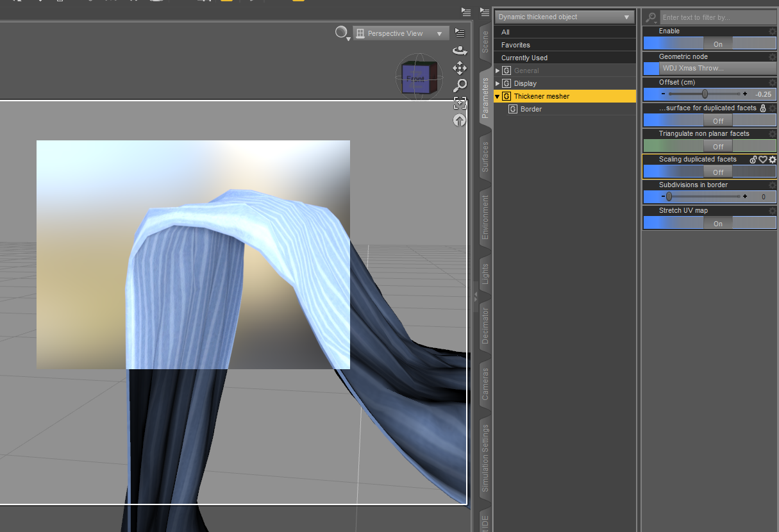The image size is (779, 532).
Task: Click the Front view cube gizmo
Action: click(416, 78)
